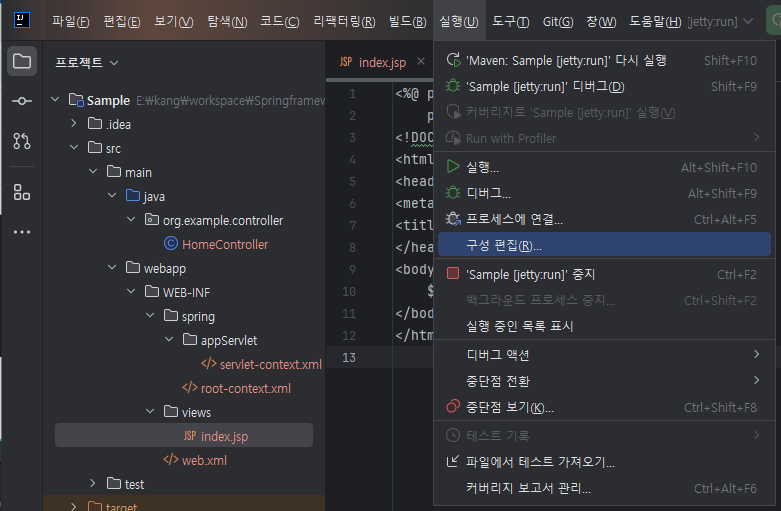
Task: Collapse the webapp folder
Action: point(112,267)
